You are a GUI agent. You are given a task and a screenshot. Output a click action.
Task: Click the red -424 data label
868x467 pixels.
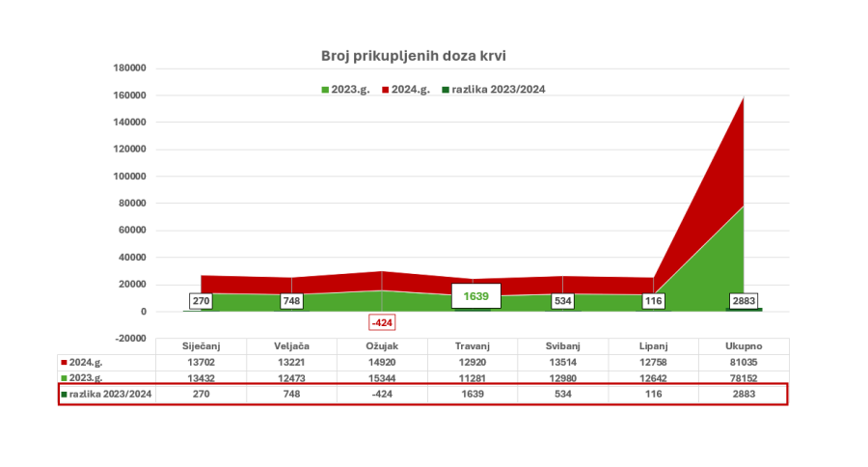tap(382, 322)
